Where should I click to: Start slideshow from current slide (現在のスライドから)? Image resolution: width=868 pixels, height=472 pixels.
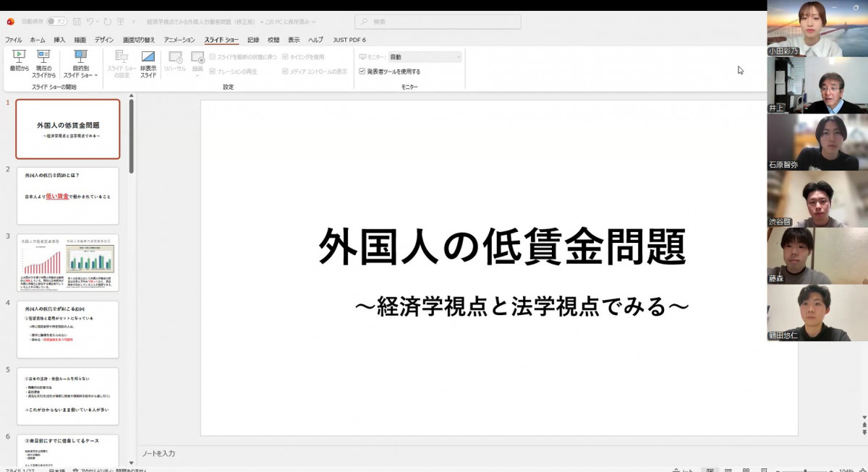(43, 61)
